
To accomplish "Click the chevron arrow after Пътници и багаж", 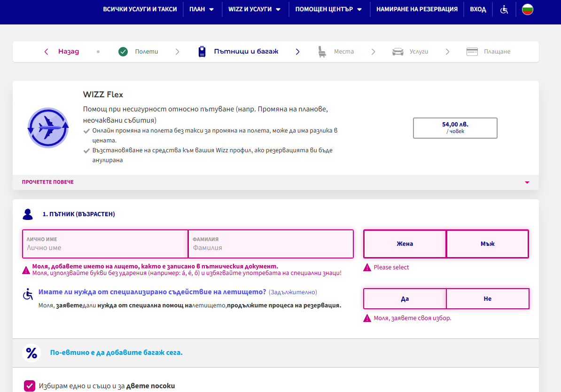I will point(298,52).
